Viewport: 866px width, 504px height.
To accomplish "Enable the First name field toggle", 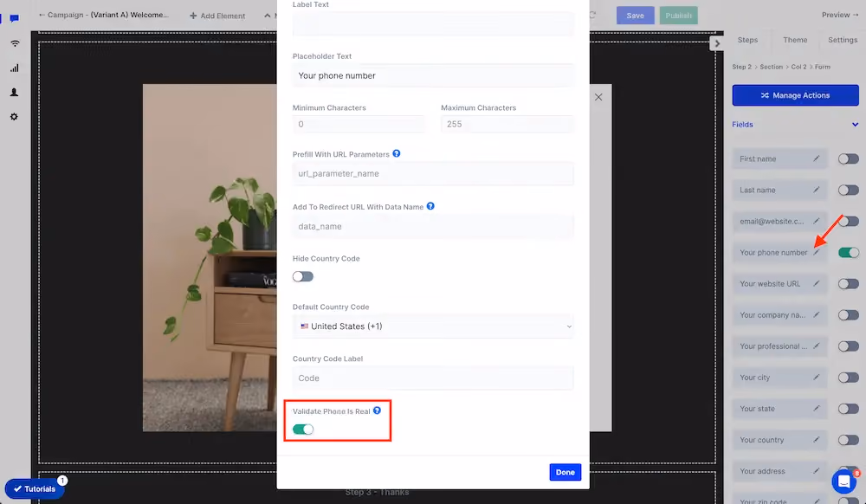I will click(849, 159).
